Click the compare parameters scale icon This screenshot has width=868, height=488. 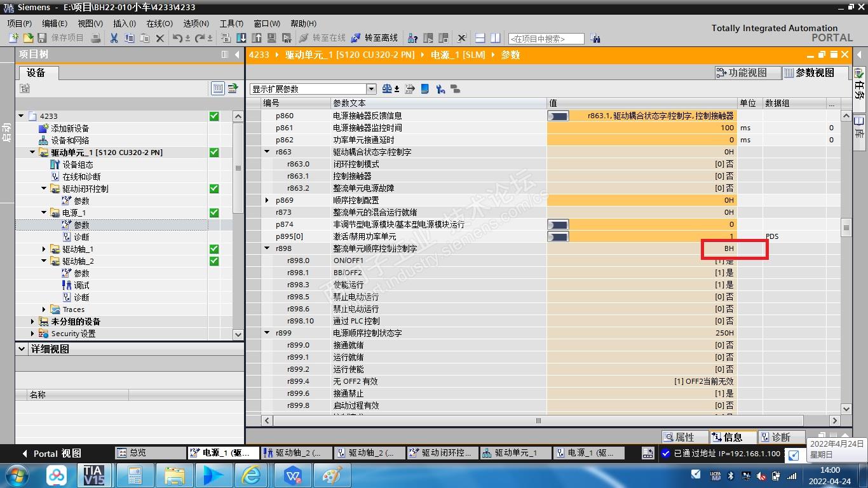click(x=388, y=89)
